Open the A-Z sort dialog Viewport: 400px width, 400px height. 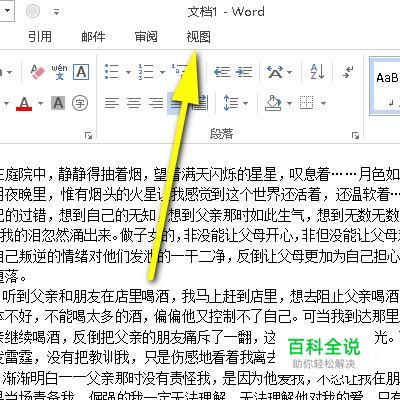[x=317, y=72]
